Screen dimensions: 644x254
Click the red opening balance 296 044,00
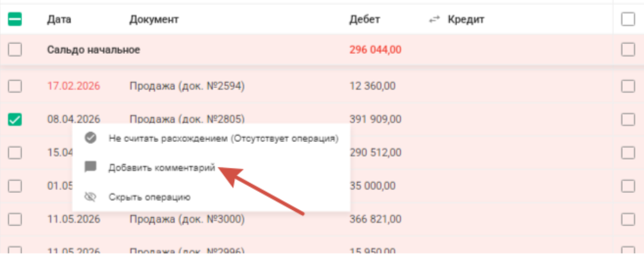coord(376,50)
